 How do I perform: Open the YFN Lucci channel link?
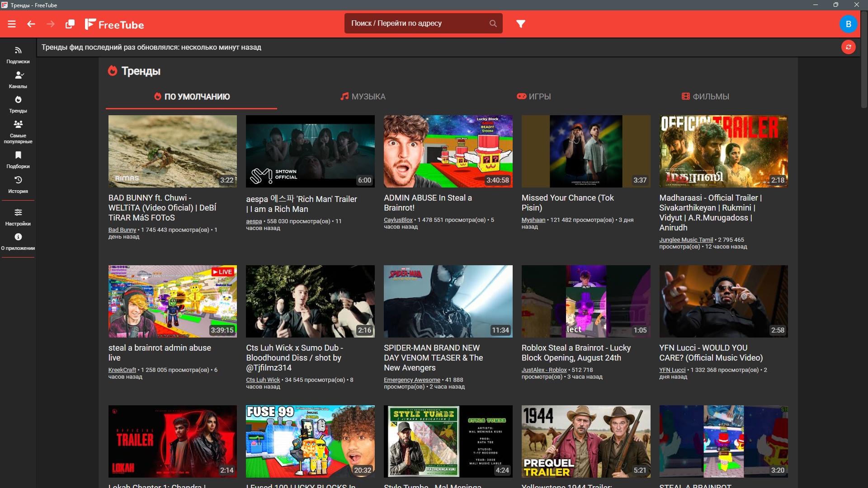(672, 370)
